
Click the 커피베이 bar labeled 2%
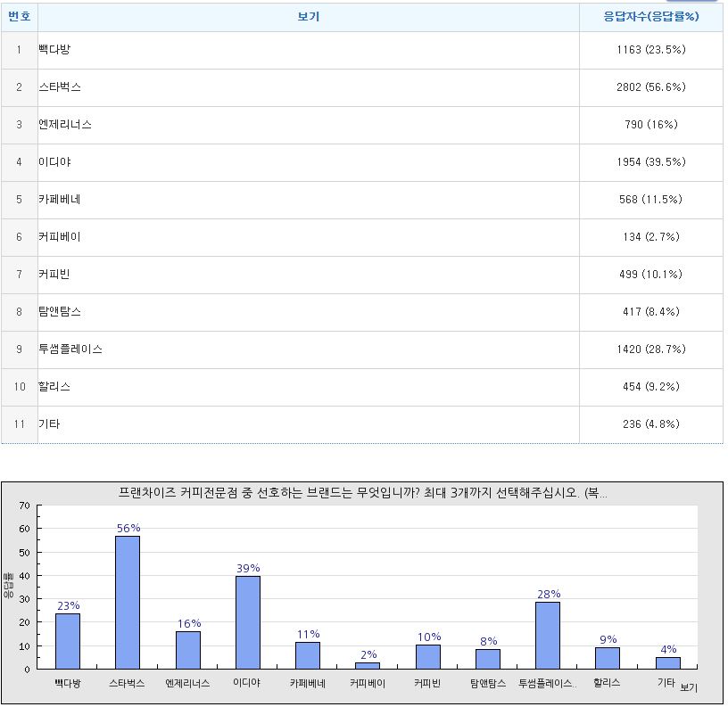368,665
